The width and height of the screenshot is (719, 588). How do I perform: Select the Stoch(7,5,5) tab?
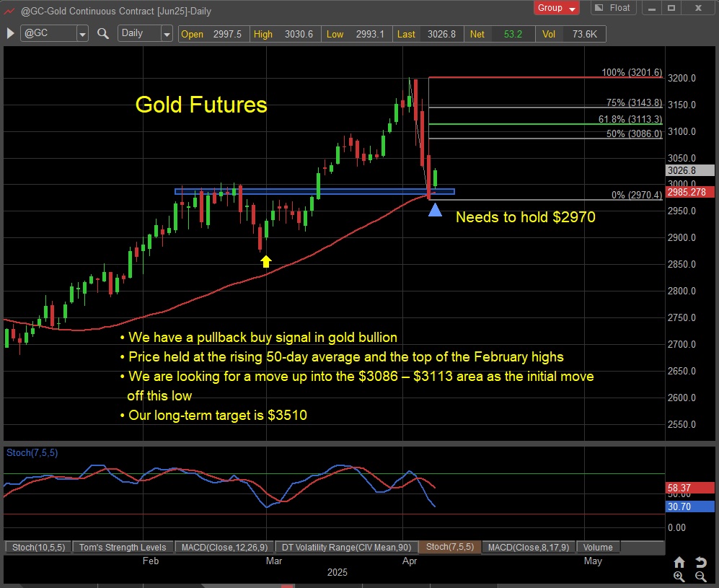pyautogui.click(x=449, y=547)
